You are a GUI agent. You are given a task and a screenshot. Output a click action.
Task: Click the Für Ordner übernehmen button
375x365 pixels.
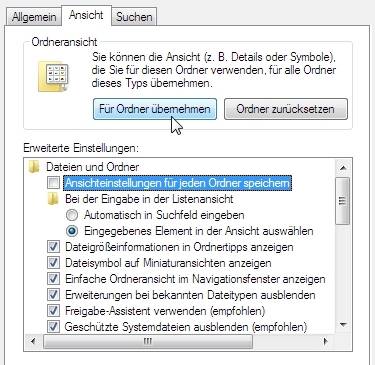(155, 109)
